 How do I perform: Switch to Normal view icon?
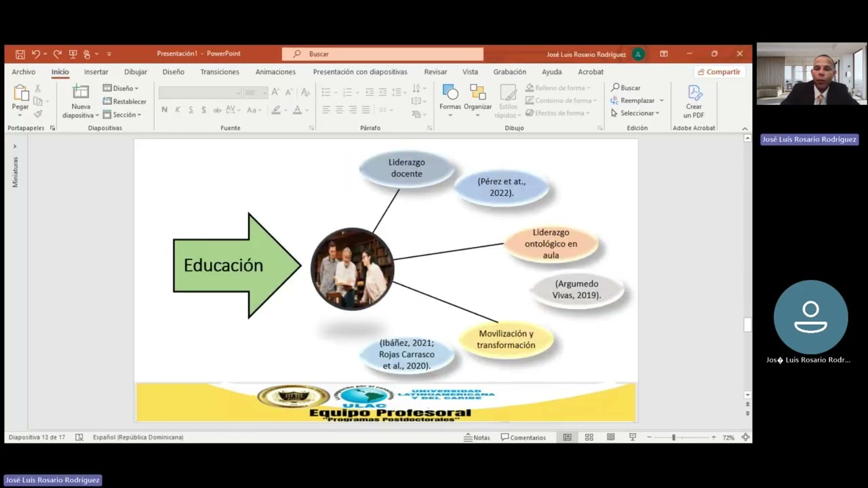coord(568,438)
